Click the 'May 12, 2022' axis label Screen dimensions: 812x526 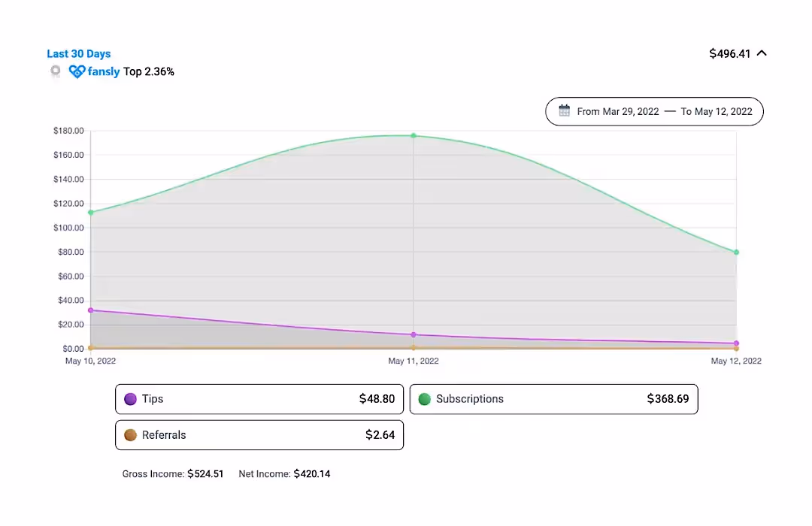[x=736, y=361]
